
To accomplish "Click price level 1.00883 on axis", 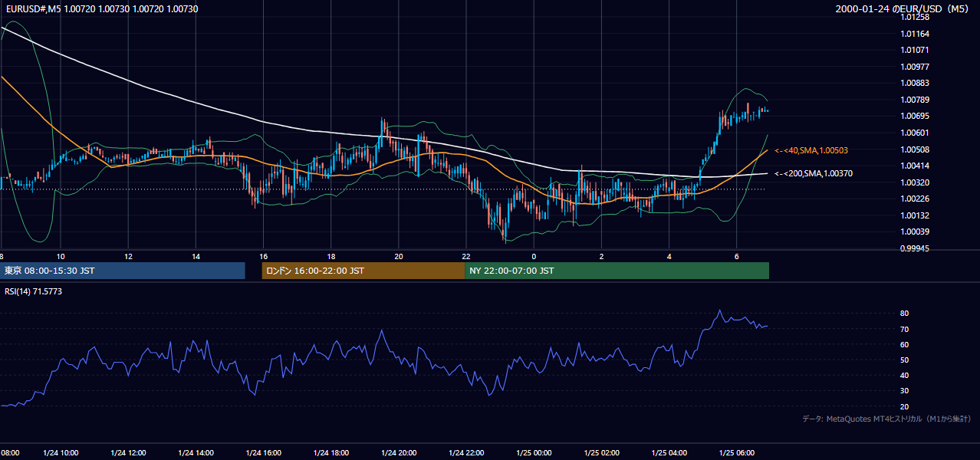I will tap(915, 83).
